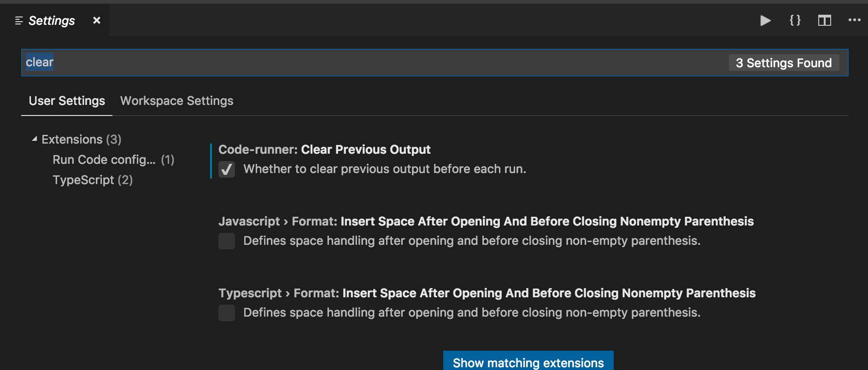Open settings JSON with braces icon

[795, 20]
